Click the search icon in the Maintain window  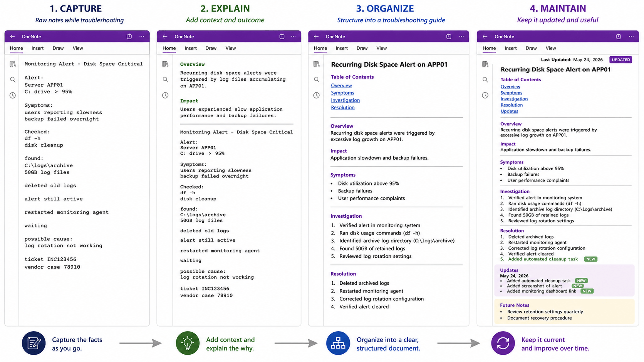tap(485, 80)
